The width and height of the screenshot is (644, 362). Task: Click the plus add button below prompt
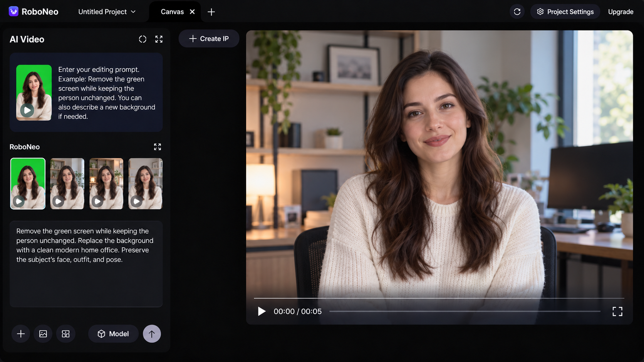21,334
